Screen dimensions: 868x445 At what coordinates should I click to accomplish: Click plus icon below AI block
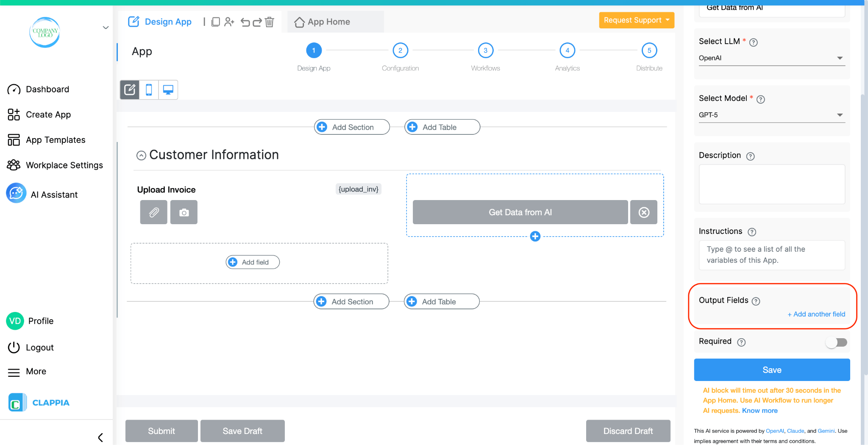pos(535,236)
